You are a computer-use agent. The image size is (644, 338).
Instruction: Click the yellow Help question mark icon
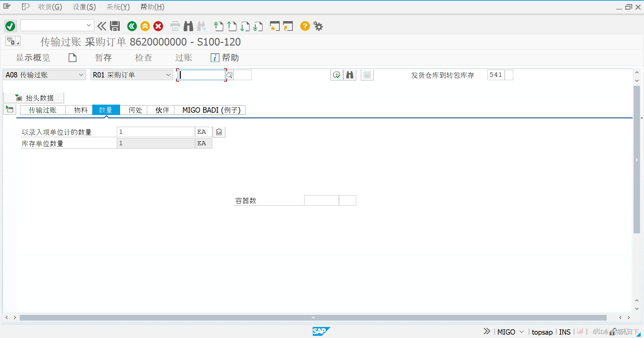pos(305,26)
